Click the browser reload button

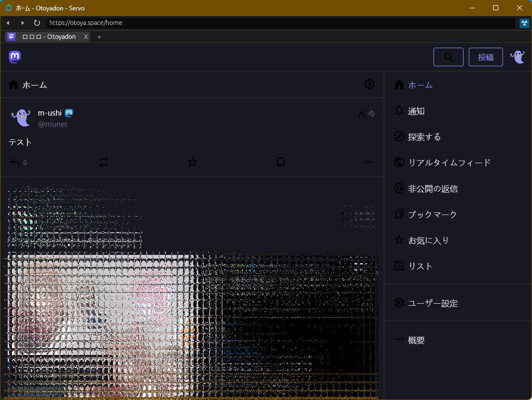tap(37, 23)
